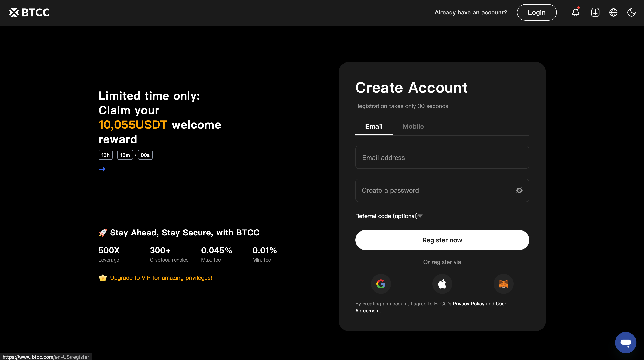Toggle password visibility eye icon
644x360 pixels.
pos(519,190)
